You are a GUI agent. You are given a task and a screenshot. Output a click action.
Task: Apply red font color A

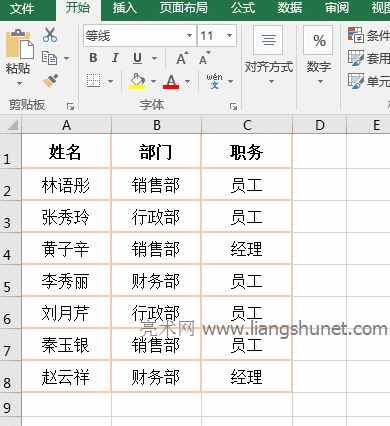point(171,81)
